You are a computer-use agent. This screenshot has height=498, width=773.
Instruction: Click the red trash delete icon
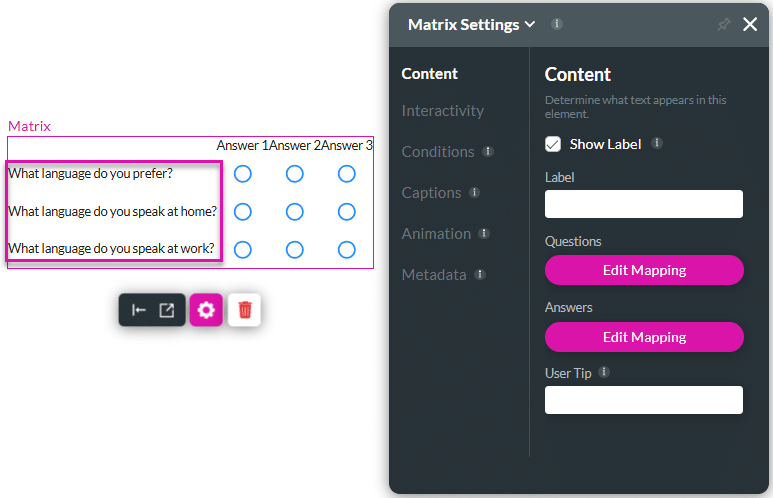[x=244, y=310]
